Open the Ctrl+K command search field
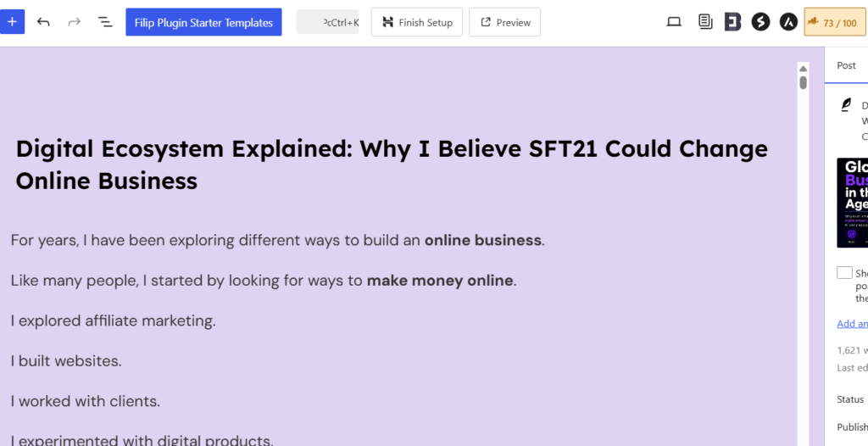 (x=327, y=22)
